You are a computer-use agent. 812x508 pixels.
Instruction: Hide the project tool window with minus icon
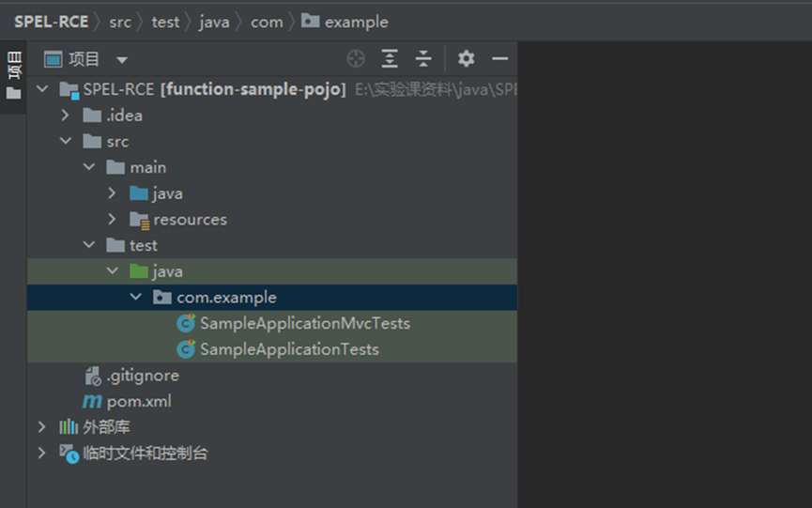(500, 59)
